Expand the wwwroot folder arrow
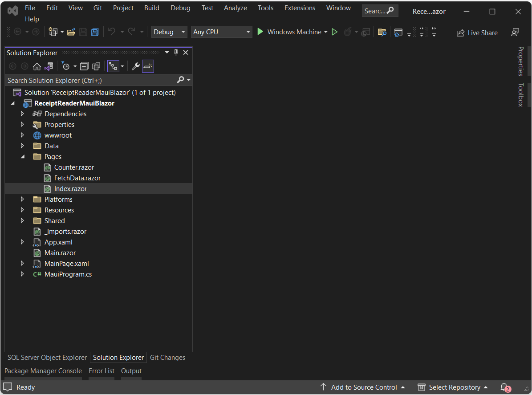This screenshot has width=532, height=395. (x=22, y=135)
